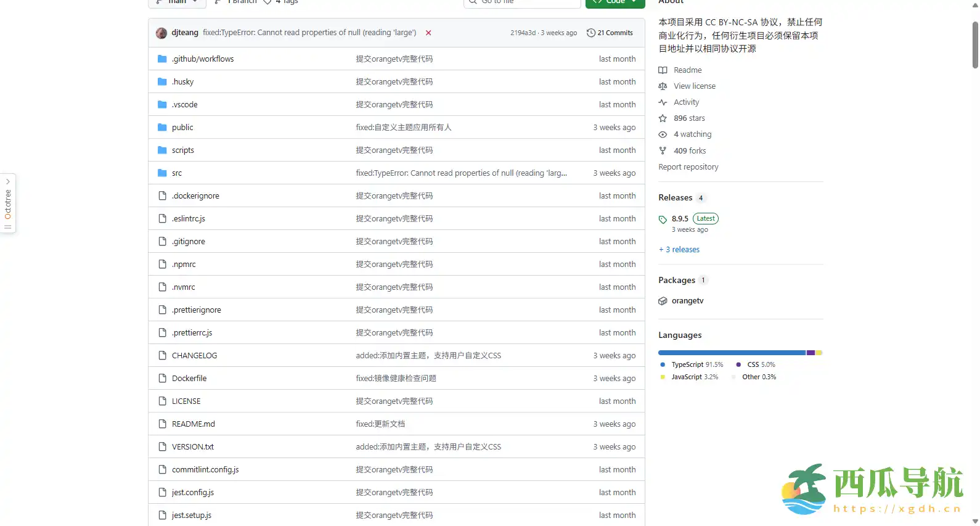The height and width of the screenshot is (526, 980).
Task: Open the main branch dropdown
Action: tap(178, 2)
